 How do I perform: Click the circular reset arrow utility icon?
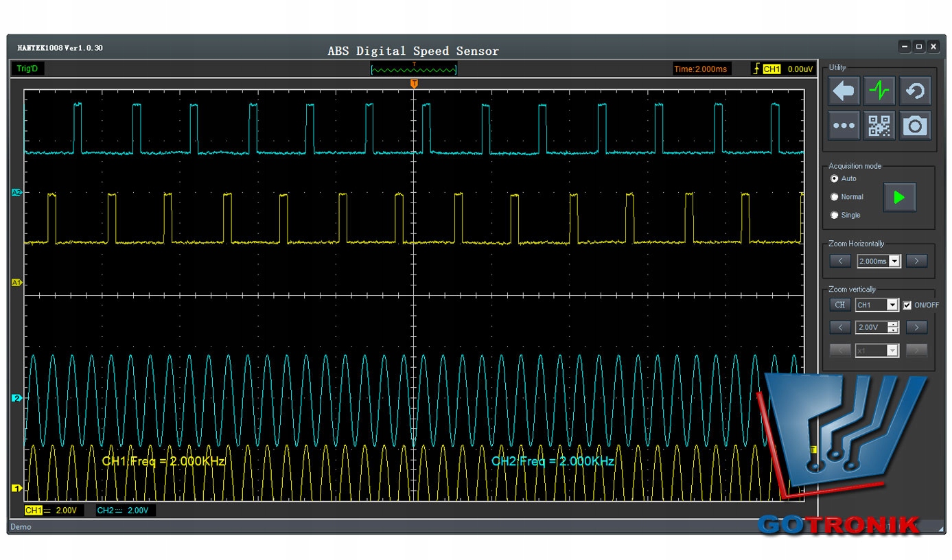tap(915, 91)
